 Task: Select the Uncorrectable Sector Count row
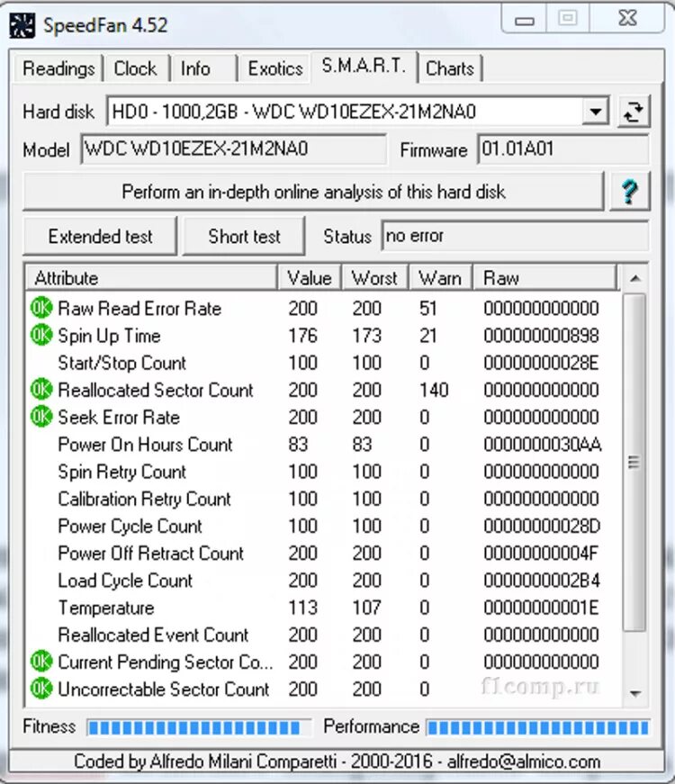pyautogui.click(x=324, y=689)
